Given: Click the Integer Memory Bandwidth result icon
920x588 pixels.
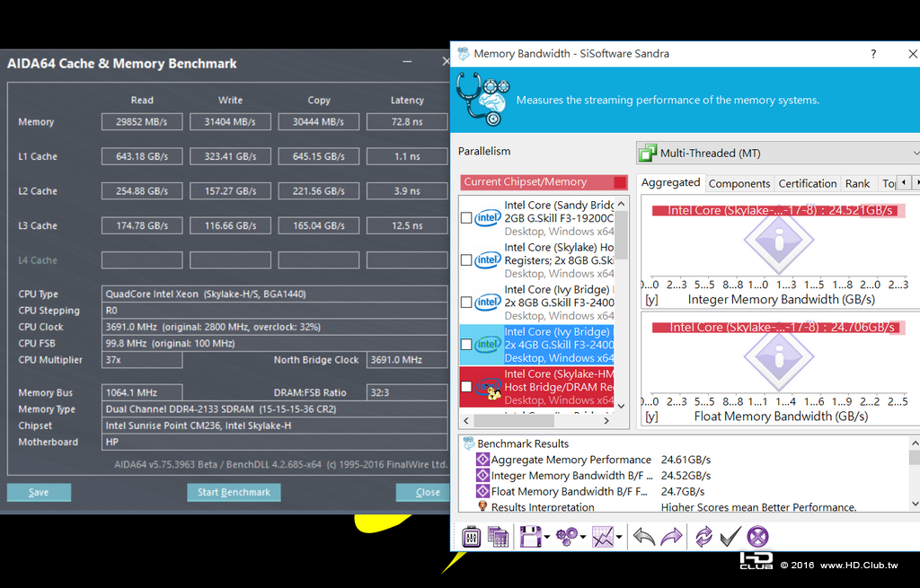Looking at the screenshot, I should 482,475.
